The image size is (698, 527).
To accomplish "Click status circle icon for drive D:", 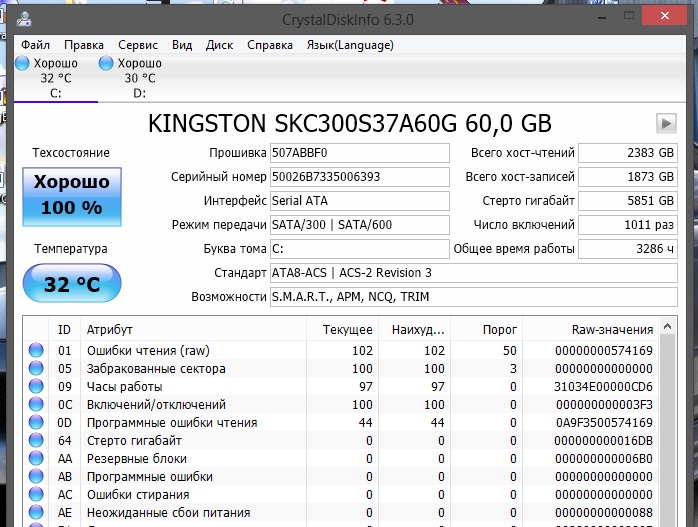I will pos(107,63).
